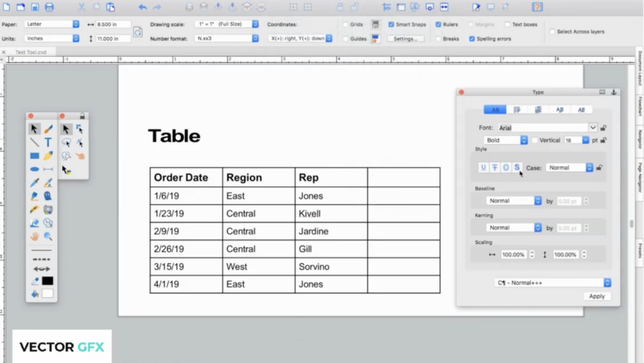
Task: Click the Undo arrow
Action: tap(143, 7)
